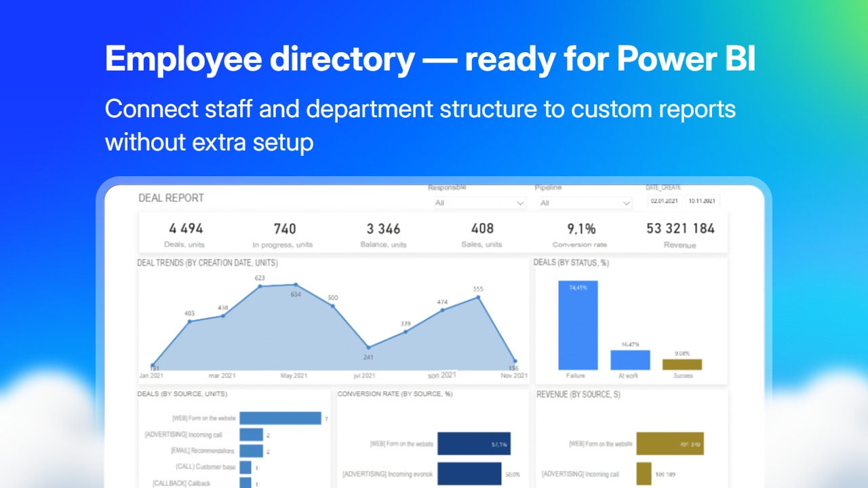
Task: Click the "DEALS (BY STATUS, %)" heading
Action: coord(571,263)
